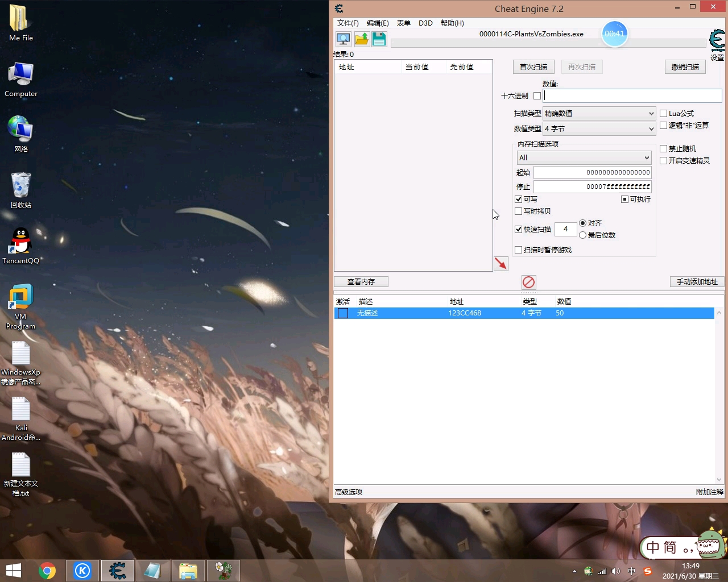The image size is (728, 582).
Task: Select the 新建文本文档.txt file icon
Action: click(21, 475)
